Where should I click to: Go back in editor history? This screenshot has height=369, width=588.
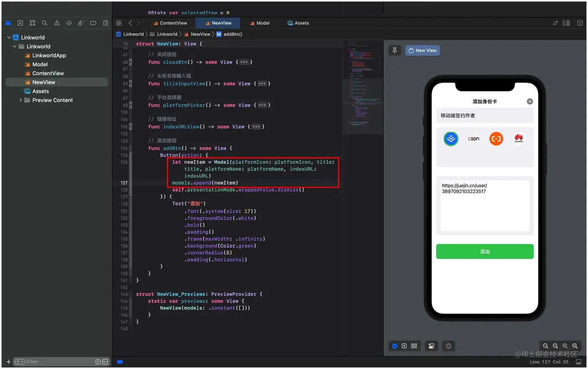pos(130,23)
